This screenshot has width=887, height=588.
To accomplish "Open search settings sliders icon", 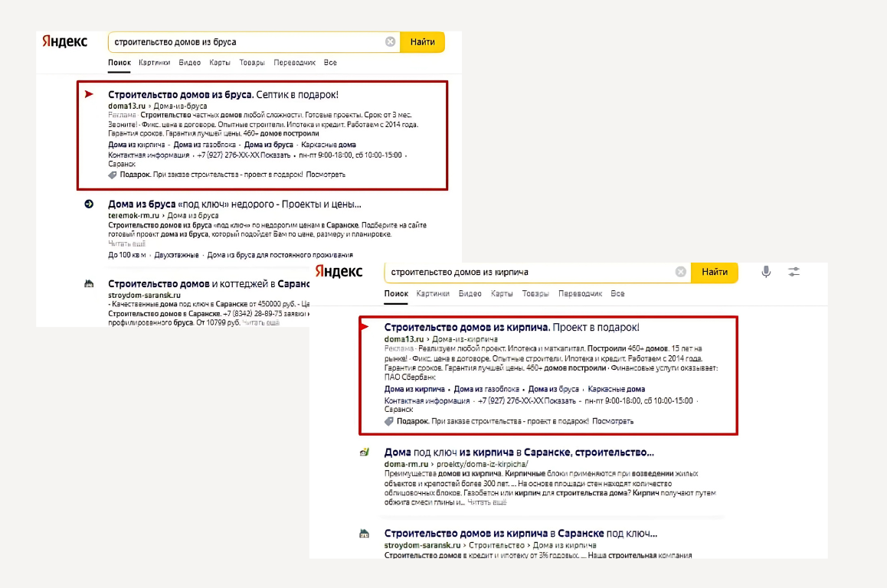I will point(794,272).
